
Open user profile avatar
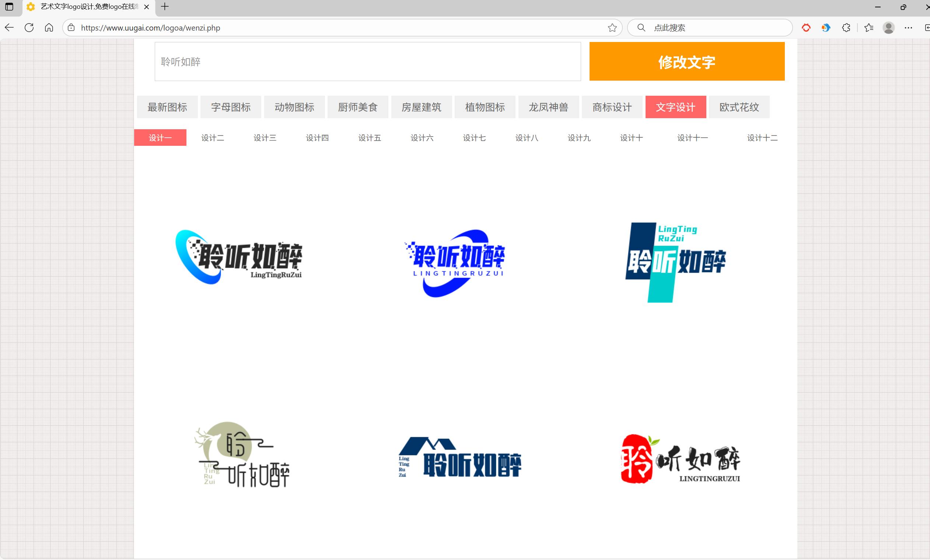click(888, 28)
